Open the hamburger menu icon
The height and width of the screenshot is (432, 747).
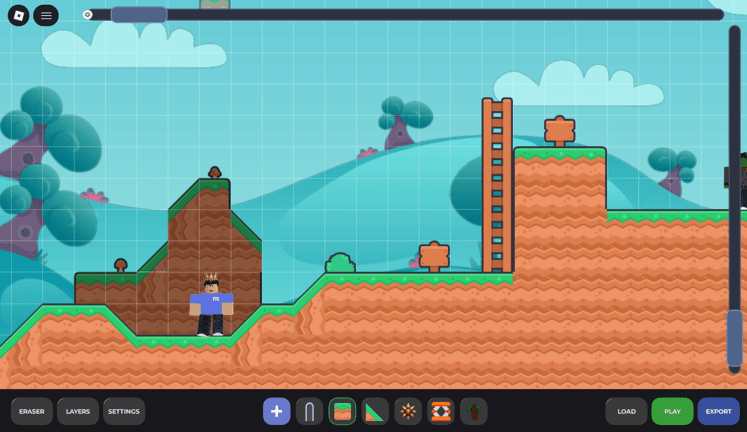(x=46, y=16)
